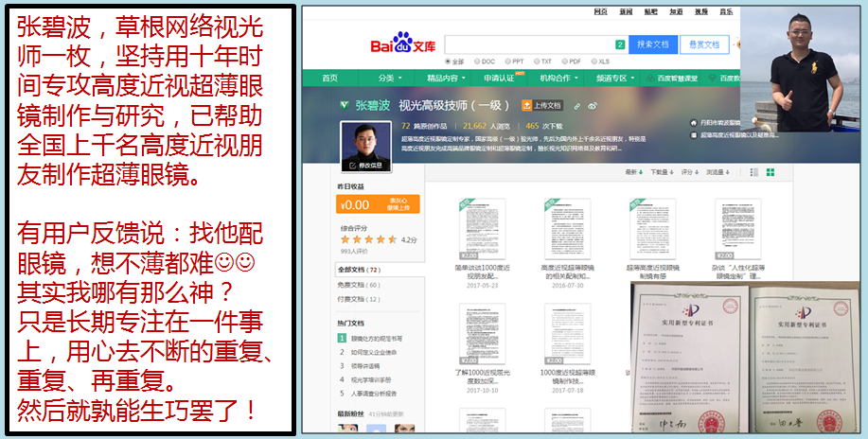Select the 付费文档 (12) tab
The width and height of the screenshot is (868, 439).
coord(359,299)
